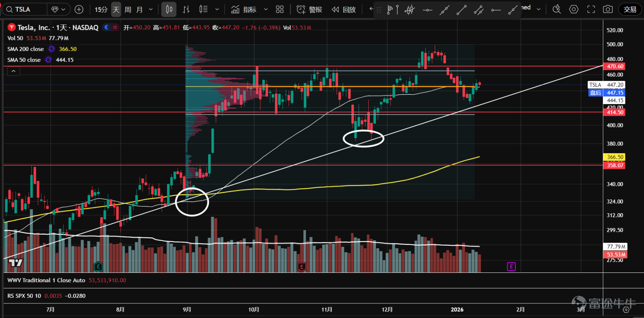
Task: Click the SMA 200 refresh cycle icon
Action: point(52,49)
